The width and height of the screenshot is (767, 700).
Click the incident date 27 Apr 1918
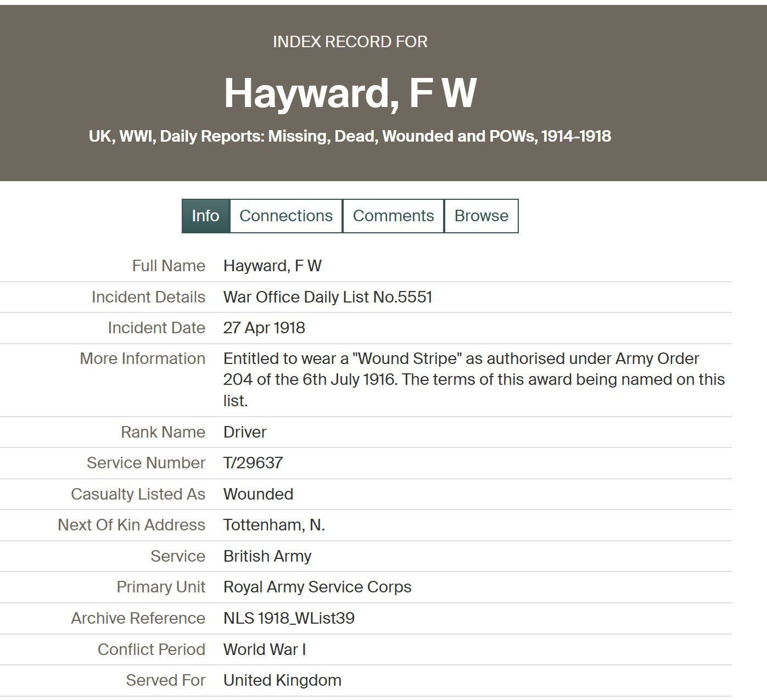pos(264,328)
